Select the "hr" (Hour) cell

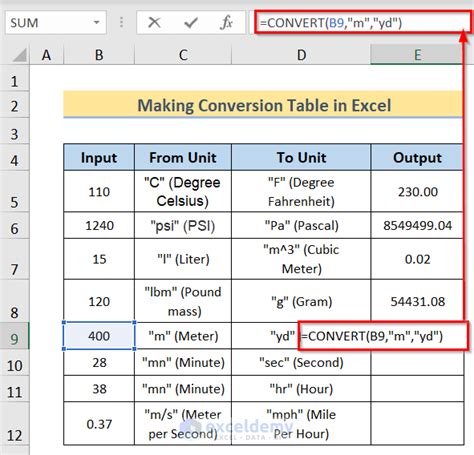click(301, 389)
